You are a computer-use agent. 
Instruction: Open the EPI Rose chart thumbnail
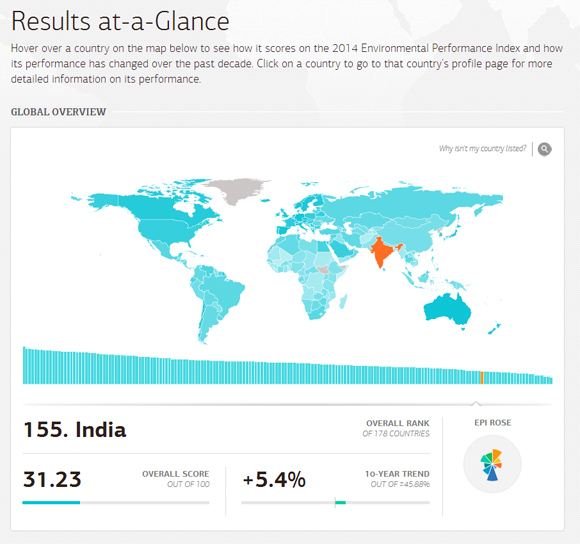click(492, 464)
